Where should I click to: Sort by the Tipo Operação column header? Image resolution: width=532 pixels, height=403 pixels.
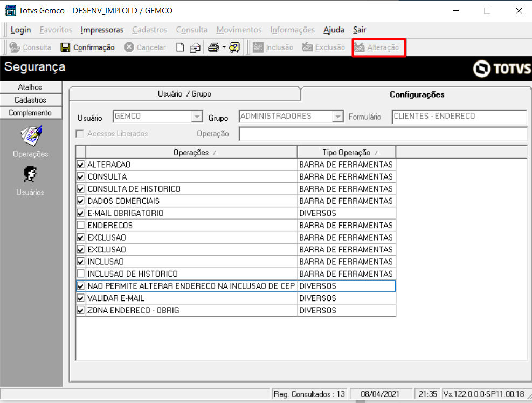347,153
